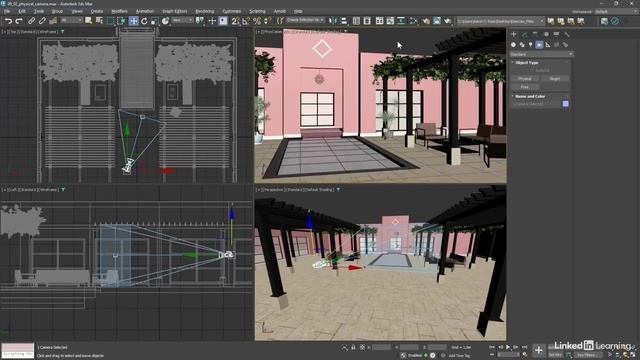Toggle the Scene Explorer icon
Viewport: 640px width, 360px height.
[x=356, y=21]
